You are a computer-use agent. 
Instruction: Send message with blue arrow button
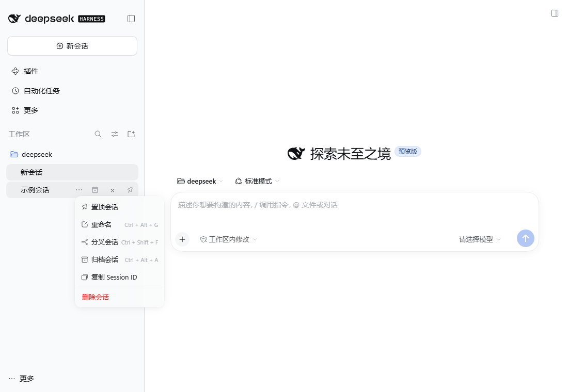coord(525,238)
